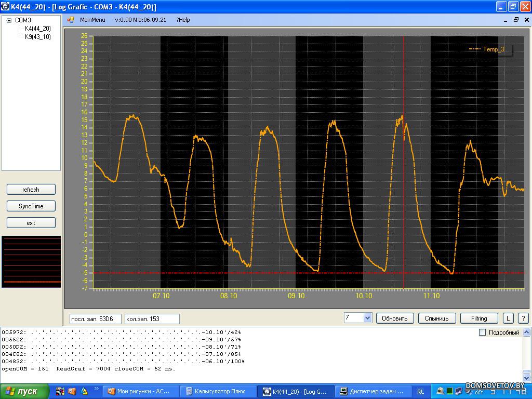The width and height of the screenshot is (532, 399).
Task: Open the ?Help menu
Action: pos(183,20)
